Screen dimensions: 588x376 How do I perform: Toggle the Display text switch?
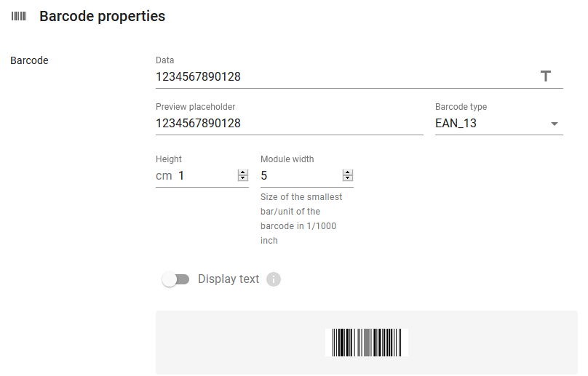pos(175,279)
